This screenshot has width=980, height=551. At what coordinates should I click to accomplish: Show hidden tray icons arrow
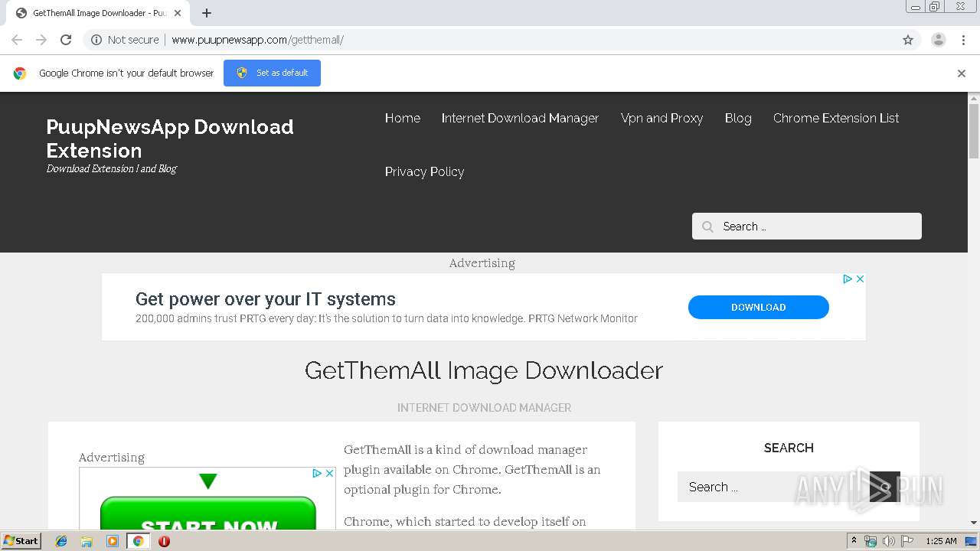tap(854, 541)
